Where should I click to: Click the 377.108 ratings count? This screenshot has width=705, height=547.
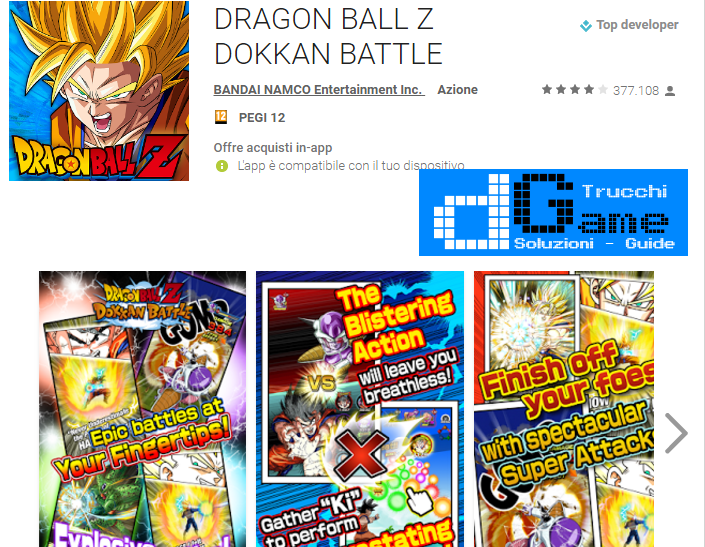pos(636,91)
